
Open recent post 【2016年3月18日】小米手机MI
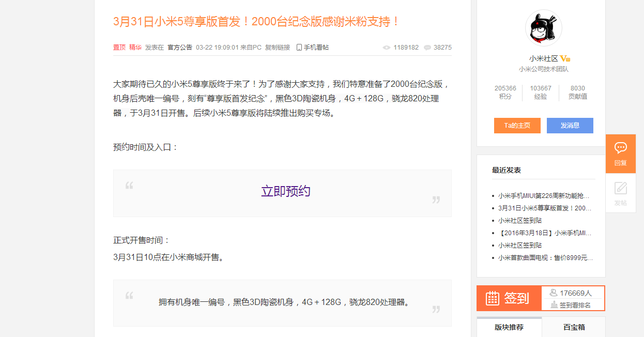(x=544, y=233)
